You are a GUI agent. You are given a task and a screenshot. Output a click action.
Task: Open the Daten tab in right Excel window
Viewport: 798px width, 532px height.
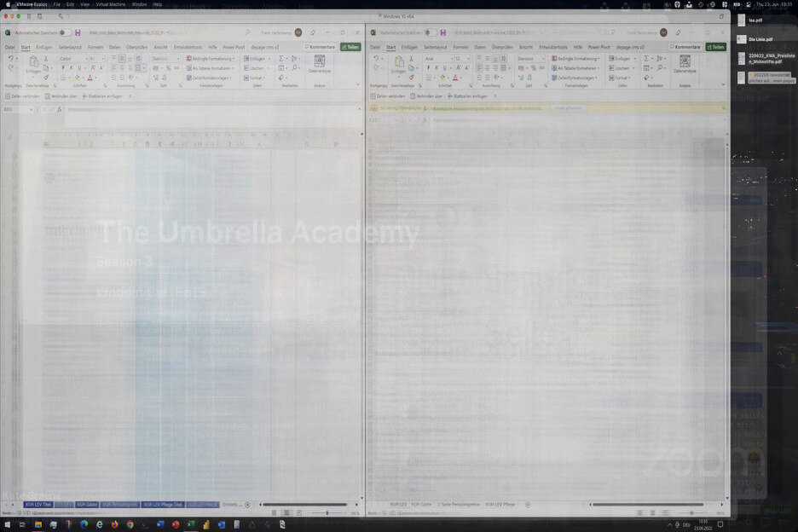(480, 48)
